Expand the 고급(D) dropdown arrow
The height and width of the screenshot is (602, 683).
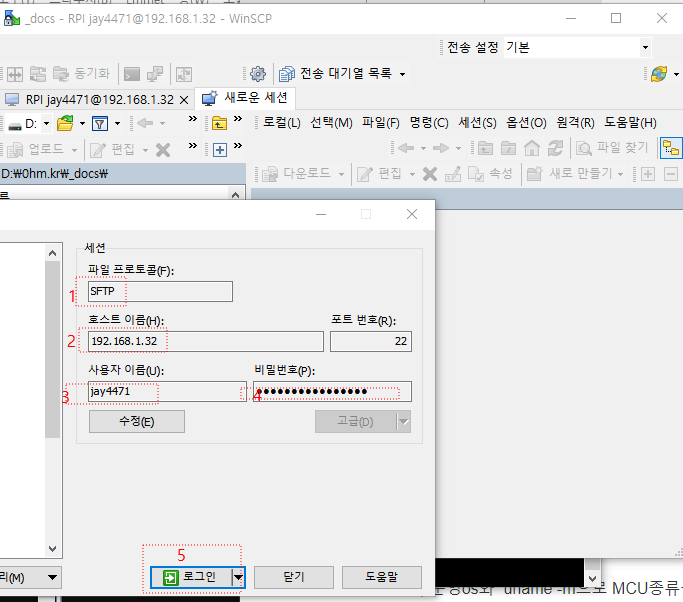coord(404,422)
